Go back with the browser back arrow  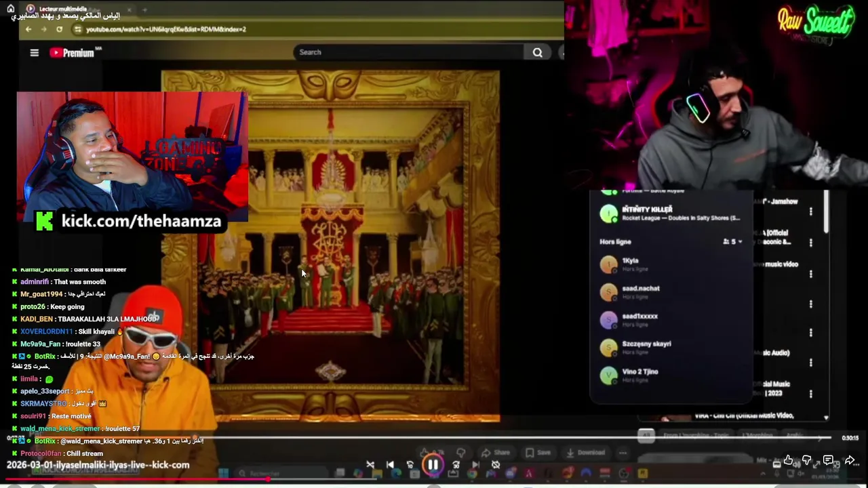tap(28, 29)
